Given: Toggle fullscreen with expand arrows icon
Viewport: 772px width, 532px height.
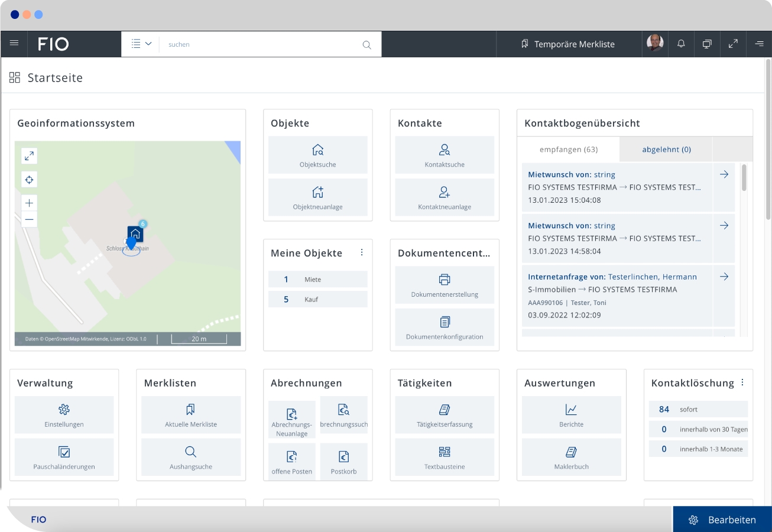Looking at the screenshot, I should coord(733,44).
